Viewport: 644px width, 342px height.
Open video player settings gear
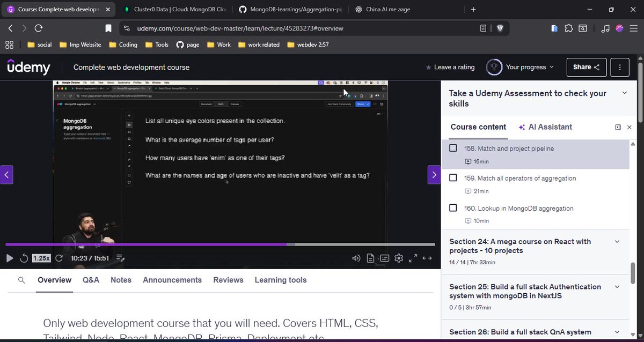pos(399,258)
